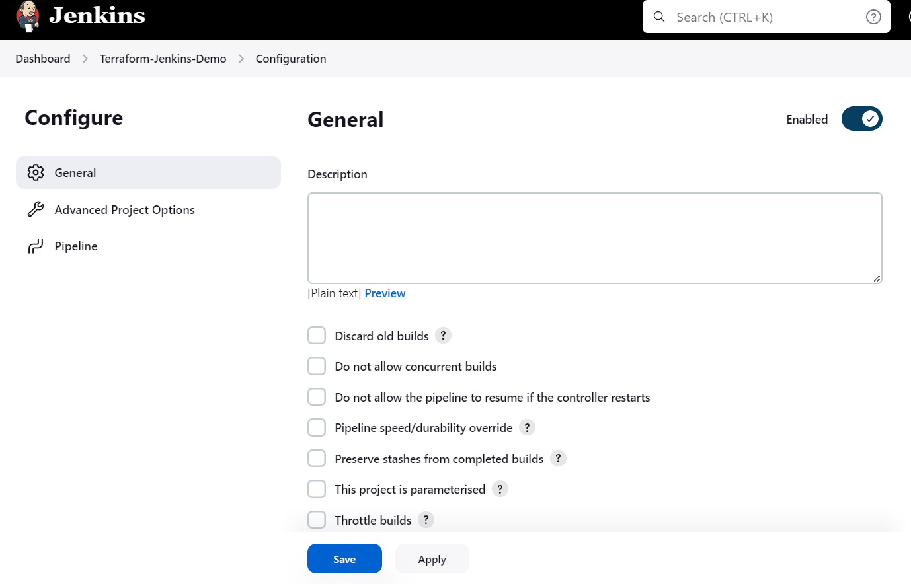Click the Advanced Project Options wrench icon

(36, 209)
